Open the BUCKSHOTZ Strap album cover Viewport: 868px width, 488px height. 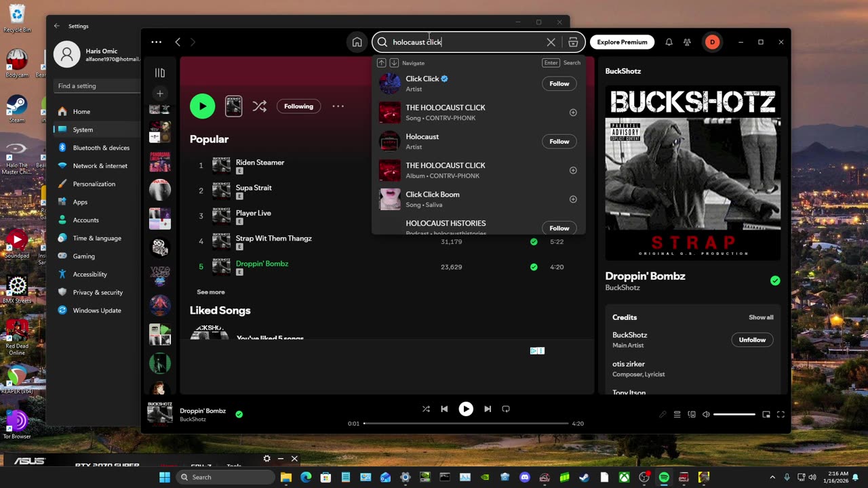693,174
